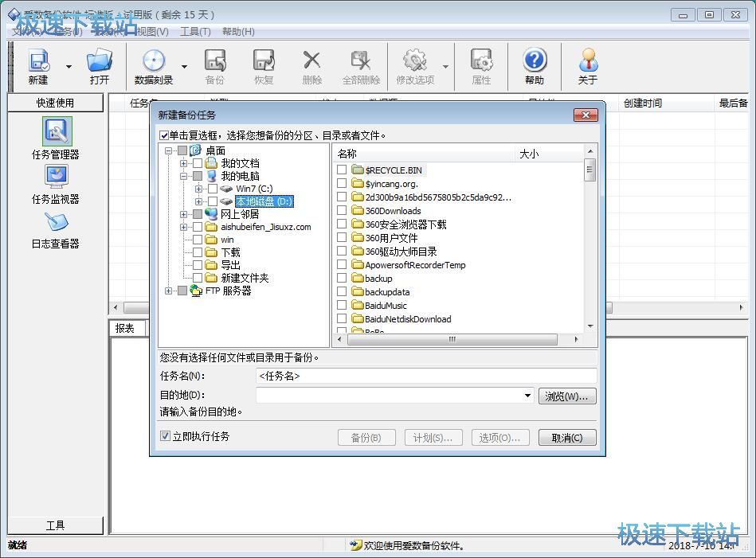Select the Win7 (C:) drive

coord(254,189)
